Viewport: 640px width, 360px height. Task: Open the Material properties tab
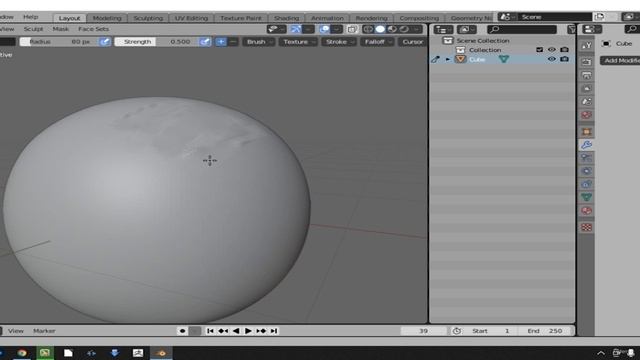587,211
